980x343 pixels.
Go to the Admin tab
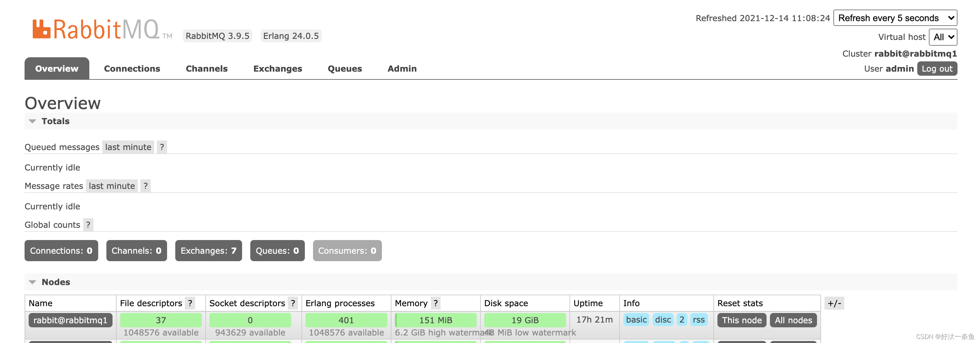402,69
